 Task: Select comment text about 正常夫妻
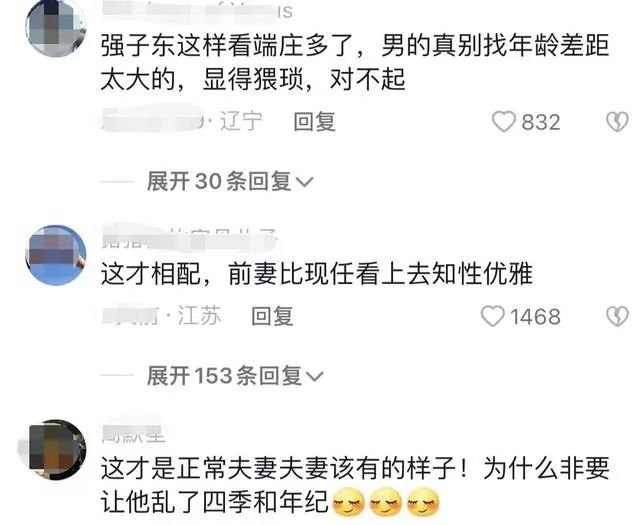click(x=355, y=485)
